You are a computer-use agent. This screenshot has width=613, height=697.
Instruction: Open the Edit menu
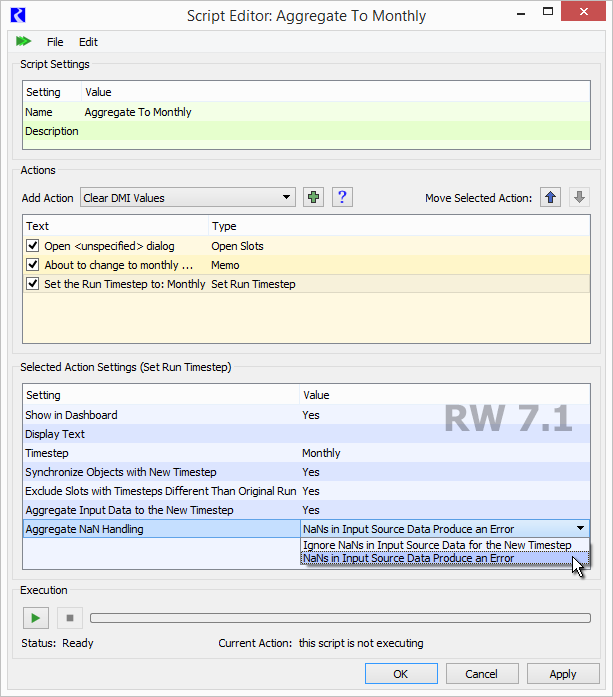pos(88,42)
